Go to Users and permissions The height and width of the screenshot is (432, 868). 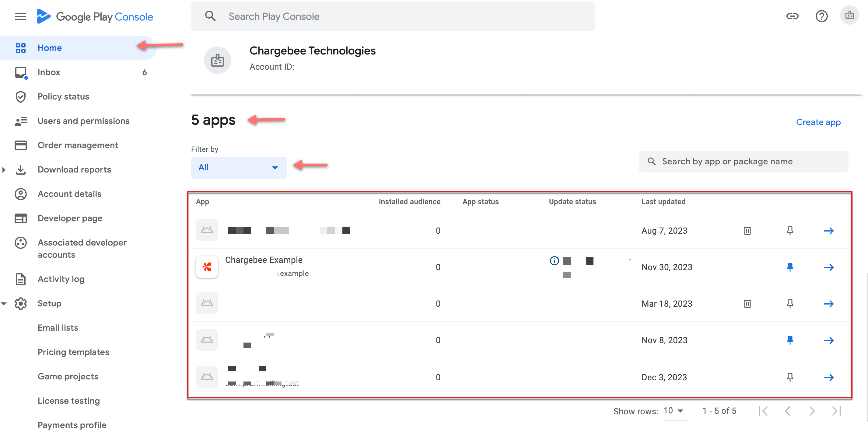click(83, 121)
